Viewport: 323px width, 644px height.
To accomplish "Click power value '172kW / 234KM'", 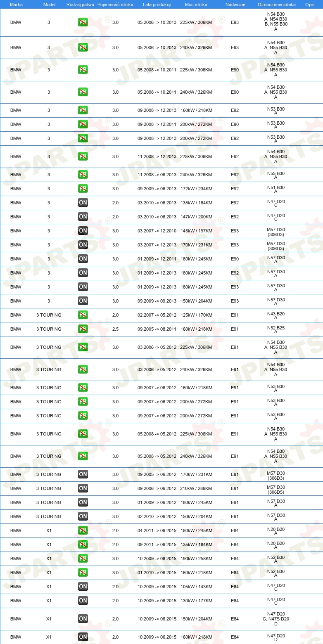I will coord(196,189).
